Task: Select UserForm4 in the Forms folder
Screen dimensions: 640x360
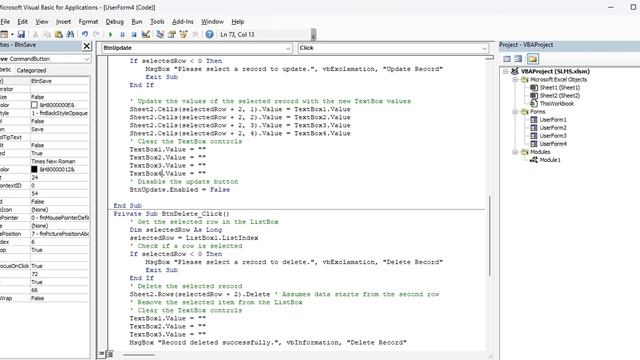Action: [x=553, y=144]
